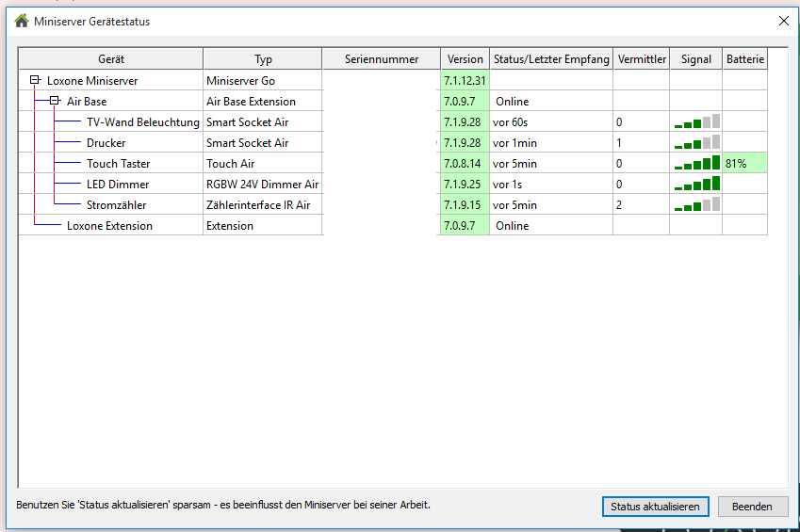The width and height of the screenshot is (800, 532).
Task: Collapse the Air Base tree node
Action: pos(55,101)
